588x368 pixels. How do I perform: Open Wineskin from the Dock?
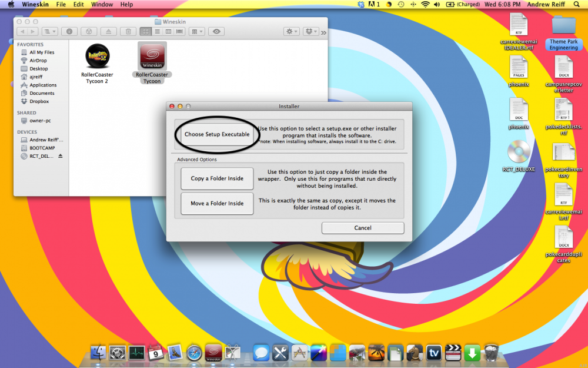click(x=213, y=353)
